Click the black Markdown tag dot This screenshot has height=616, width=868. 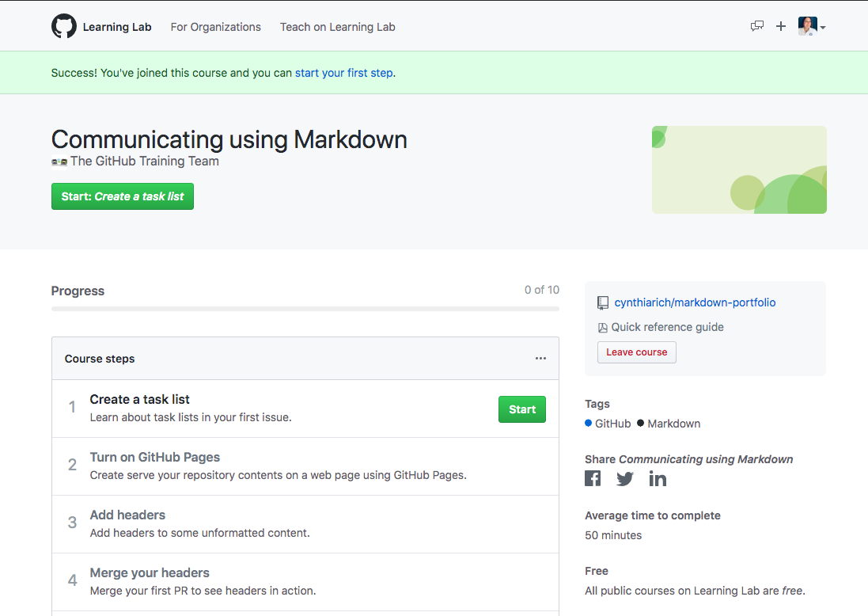[640, 423]
